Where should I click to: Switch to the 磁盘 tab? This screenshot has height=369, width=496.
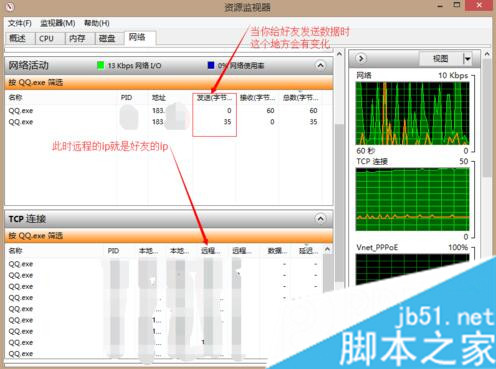click(110, 38)
